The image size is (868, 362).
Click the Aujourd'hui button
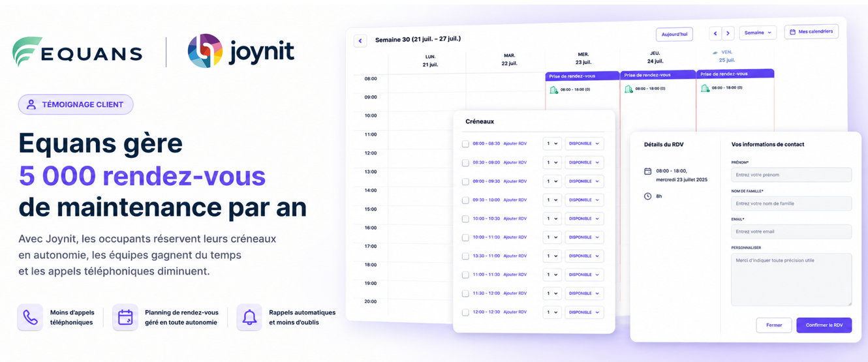click(x=674, y=34)
